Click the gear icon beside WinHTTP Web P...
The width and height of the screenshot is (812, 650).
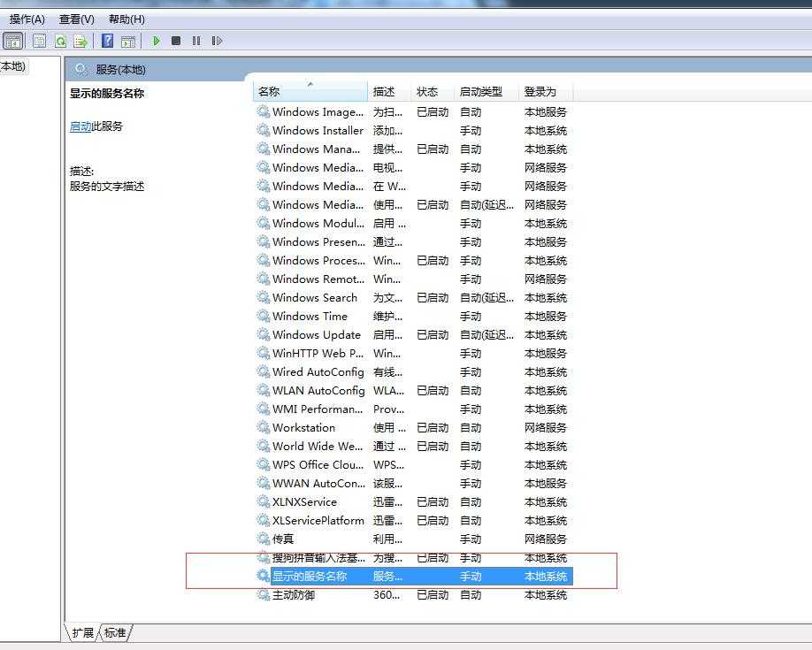pyautogui.click(x=264, y=353)
